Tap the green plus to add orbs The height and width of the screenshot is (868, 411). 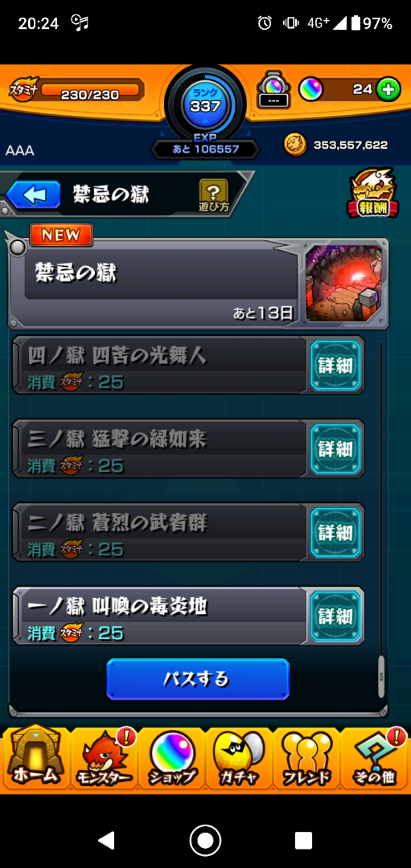(x=388, y=89)
